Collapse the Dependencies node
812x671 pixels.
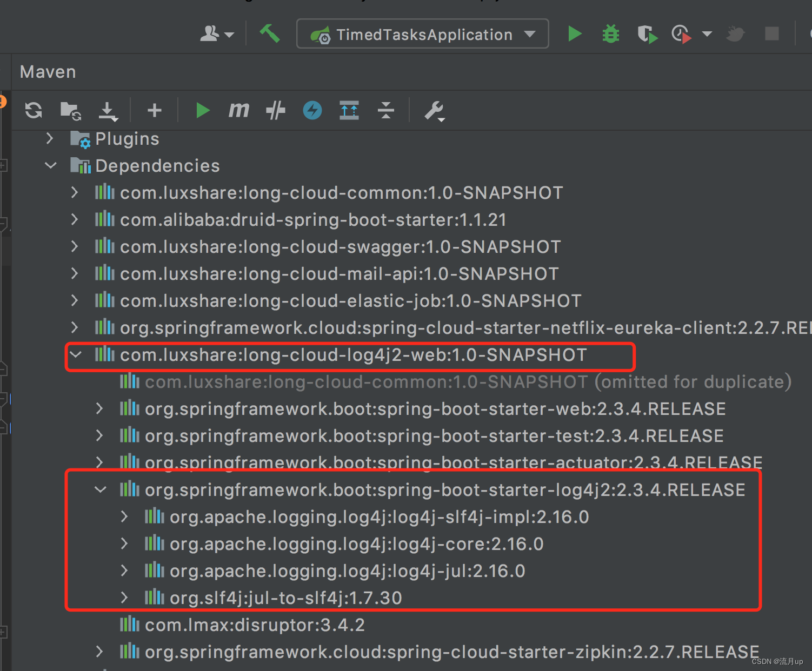coord(51,165)
